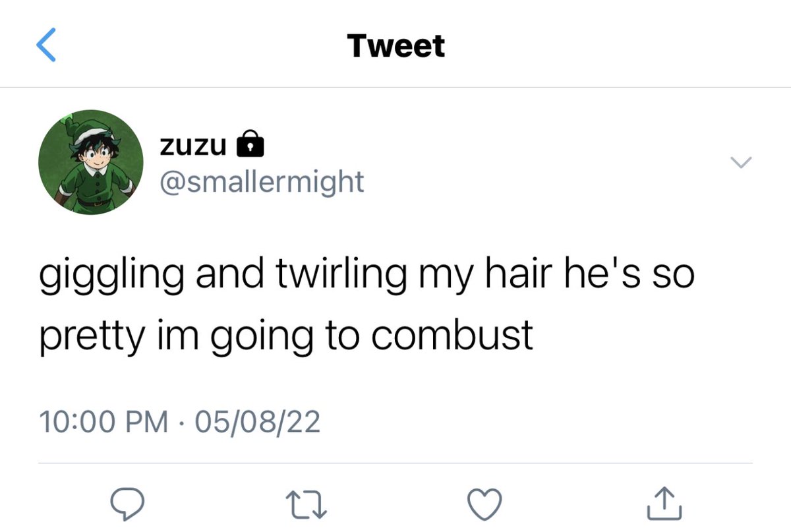This screenshot has height=532, width=791.
Task: Go back using the blue arrow
Action: point(46,46)
